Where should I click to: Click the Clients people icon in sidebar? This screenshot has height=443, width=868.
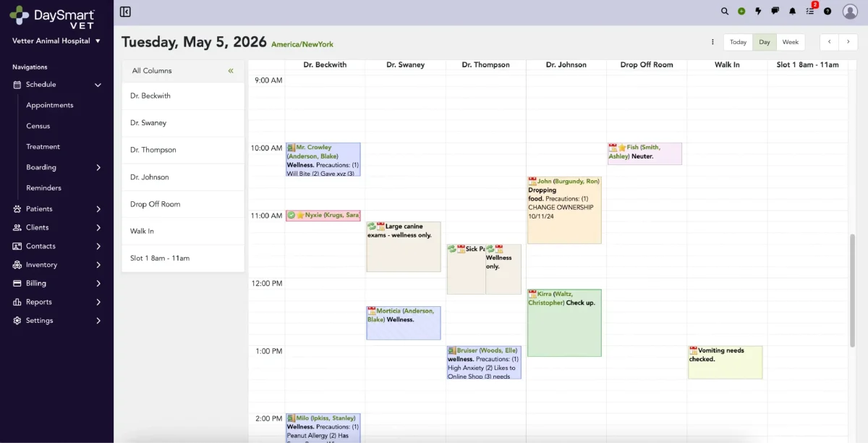point(17,227)
